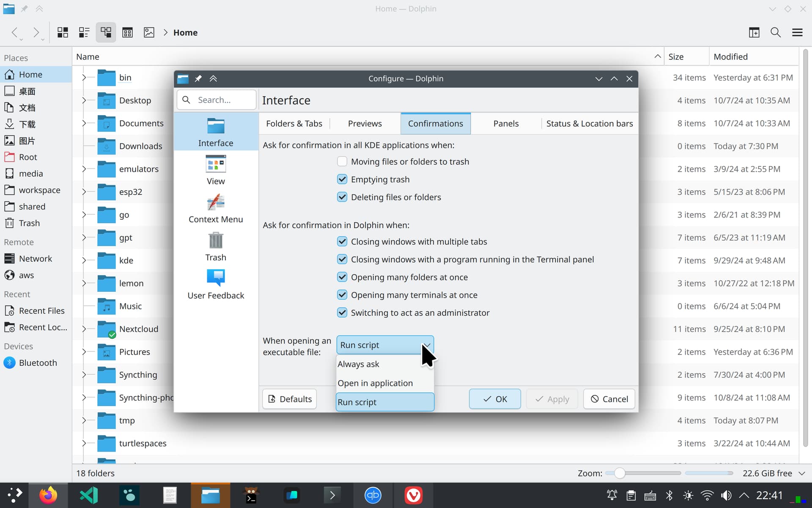Toggle Opening many terminals at once

click(x=342, y=295)
